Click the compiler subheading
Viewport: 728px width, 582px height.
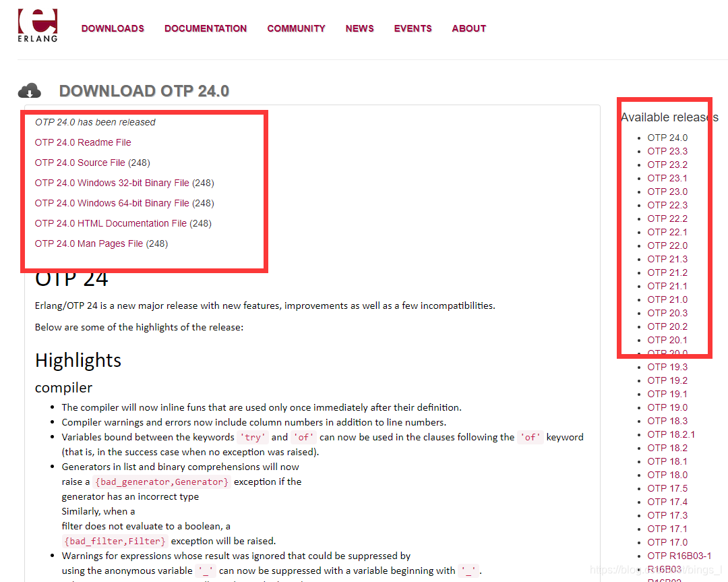click(x=63, y=387)
